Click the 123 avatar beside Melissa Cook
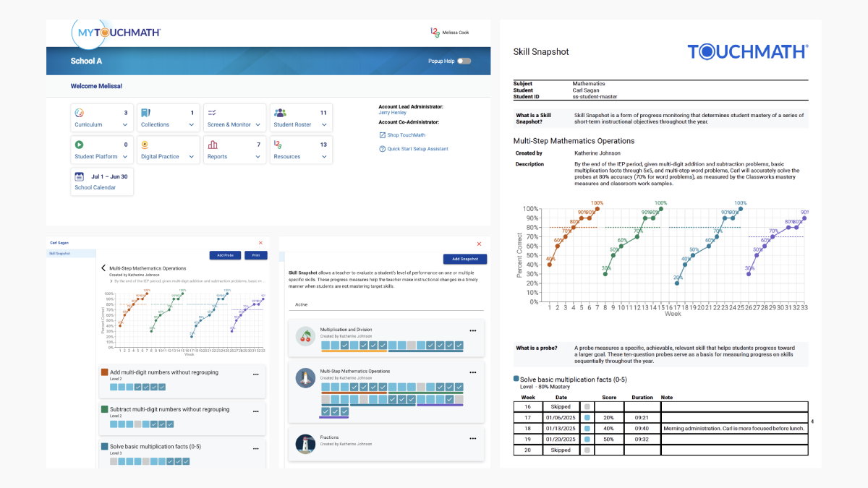868x488 pixels. coord(435,33)
